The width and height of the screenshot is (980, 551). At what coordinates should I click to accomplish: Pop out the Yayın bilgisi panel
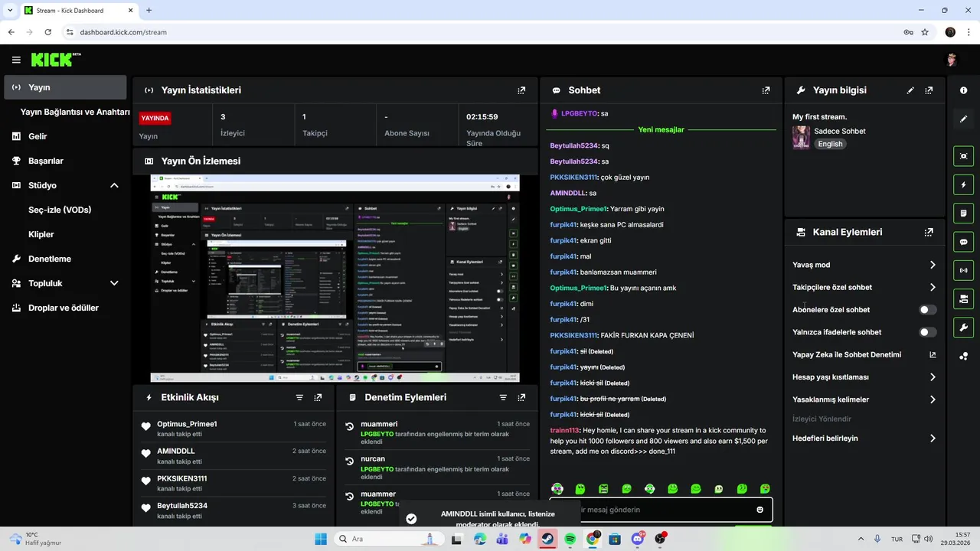click(x=929, y=90)
